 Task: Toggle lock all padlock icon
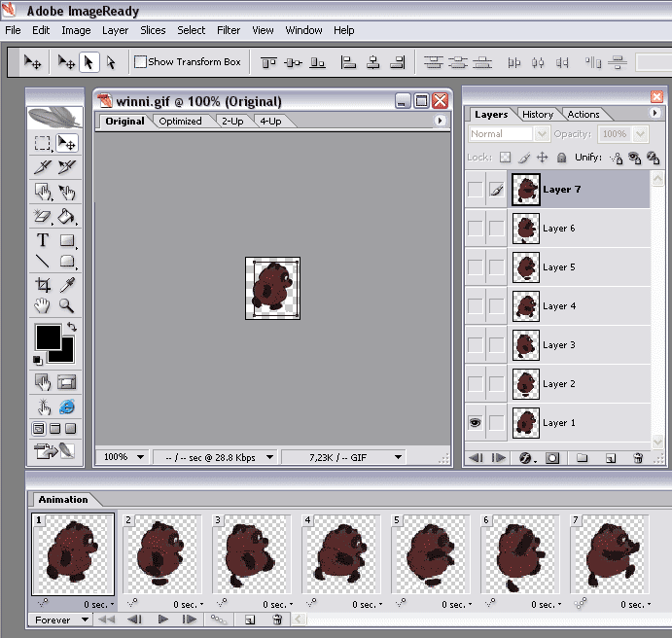pyautogui.click(x=561, y=158)
